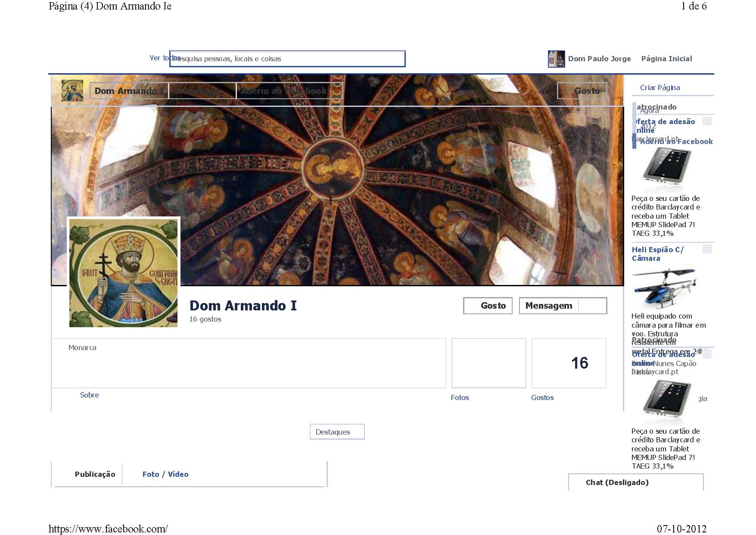The width and height of the screenshot is (756, 535).
Task: Expand the Destaques dropdown
Action: pyautogui.click(x=337, y=432)
